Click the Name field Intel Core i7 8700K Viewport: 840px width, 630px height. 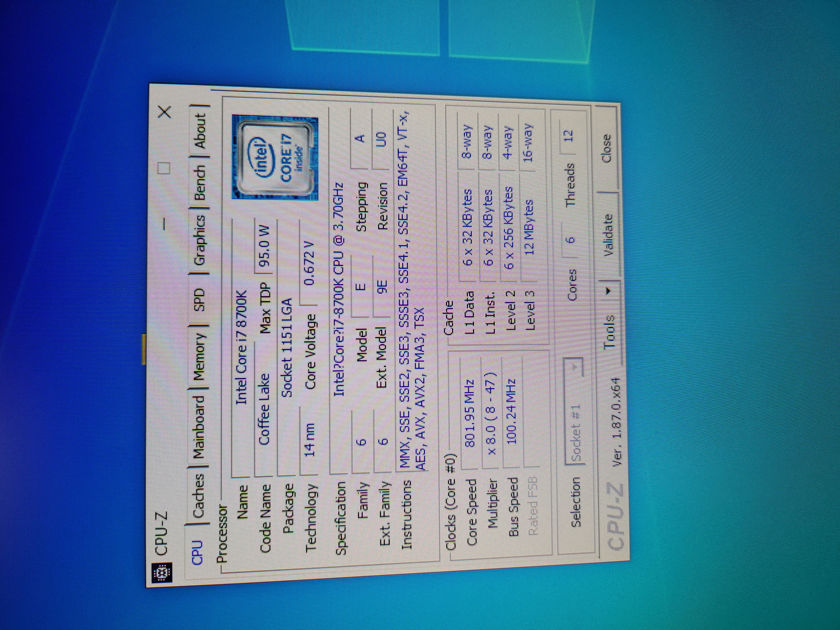[x=240, y=347]
